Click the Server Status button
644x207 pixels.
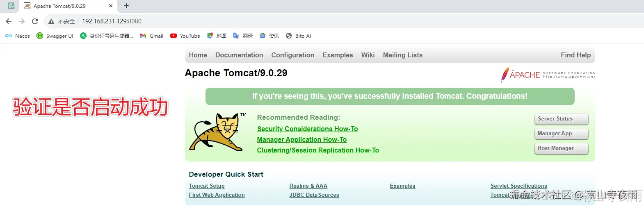(x=561, y=119)
